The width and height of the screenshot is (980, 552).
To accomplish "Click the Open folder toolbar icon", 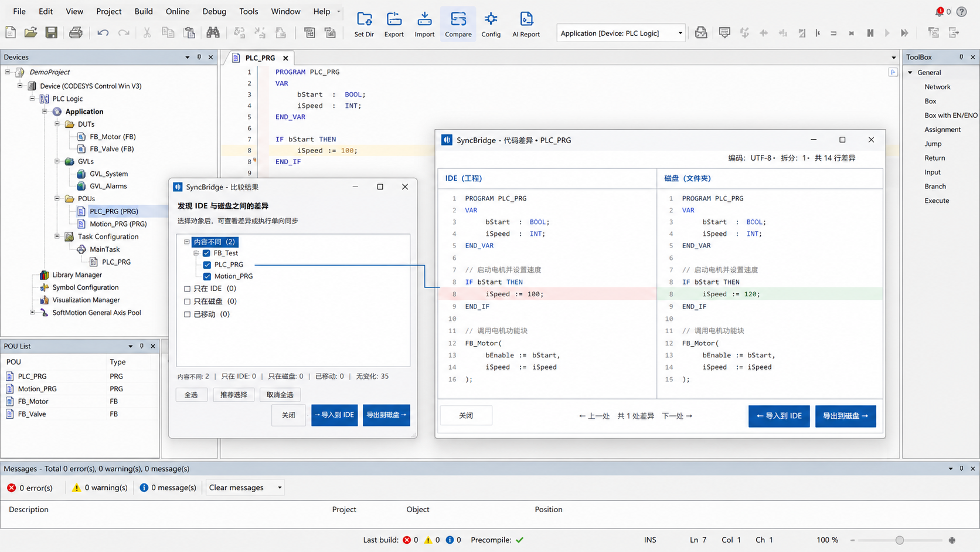I will [x=30, y=33].
